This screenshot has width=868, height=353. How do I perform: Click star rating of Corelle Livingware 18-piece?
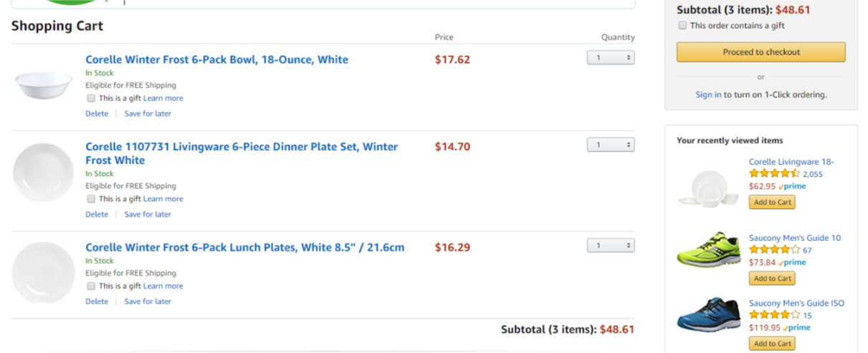774,174
